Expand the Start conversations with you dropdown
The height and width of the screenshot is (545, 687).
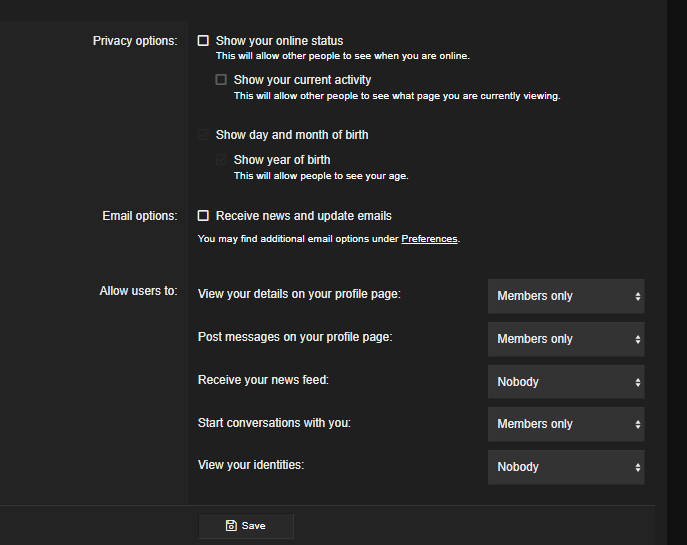(x=566, y=424)
